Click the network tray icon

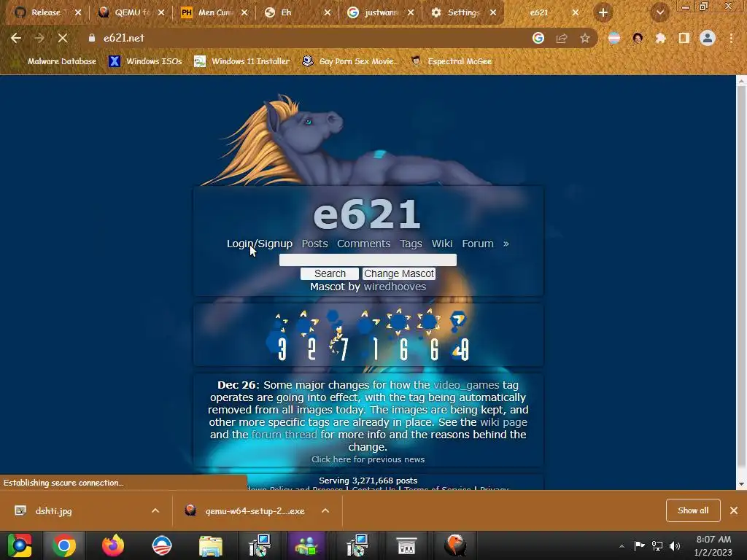pos(657,545)
